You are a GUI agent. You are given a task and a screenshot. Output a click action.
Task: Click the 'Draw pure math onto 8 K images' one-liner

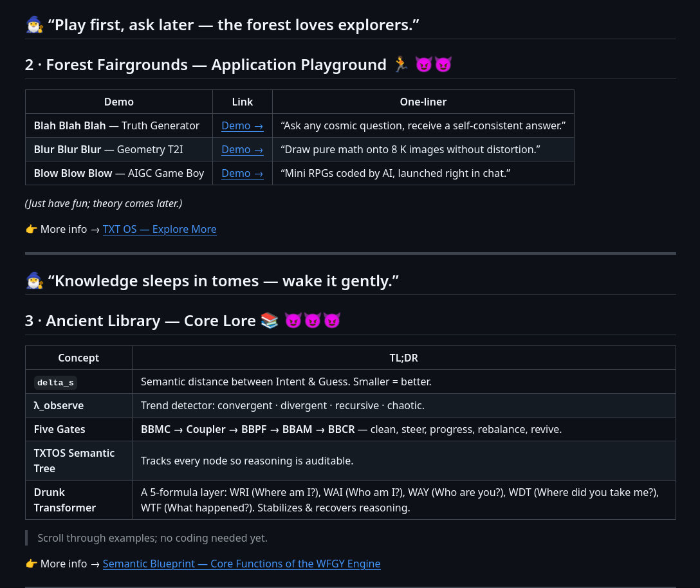[x=423, y=149]
